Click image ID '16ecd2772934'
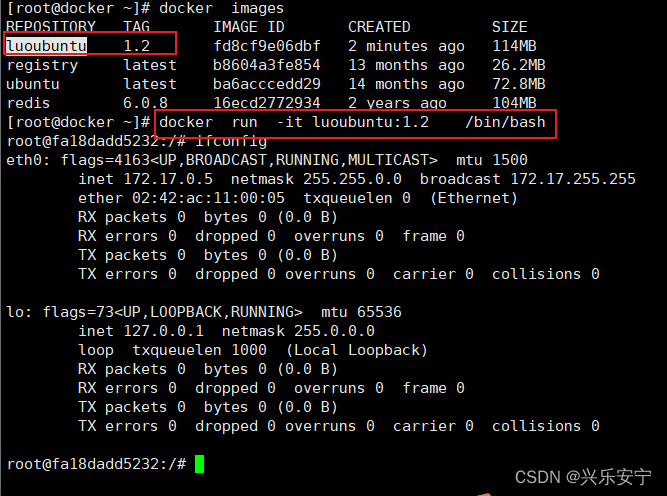The width and height of the screenshot is (667, 496). pos(267,103)
